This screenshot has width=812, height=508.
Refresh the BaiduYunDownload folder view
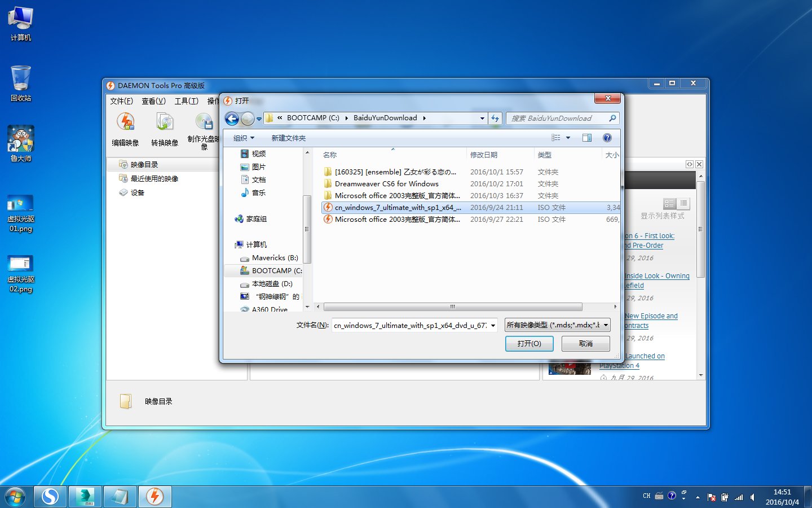pyautogui.click(x=495, y=118)
